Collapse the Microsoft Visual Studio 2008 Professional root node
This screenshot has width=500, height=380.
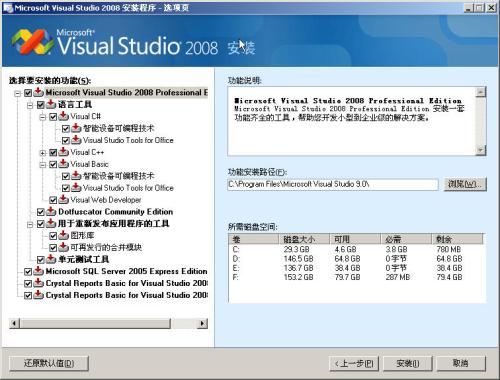click(17, 93)
